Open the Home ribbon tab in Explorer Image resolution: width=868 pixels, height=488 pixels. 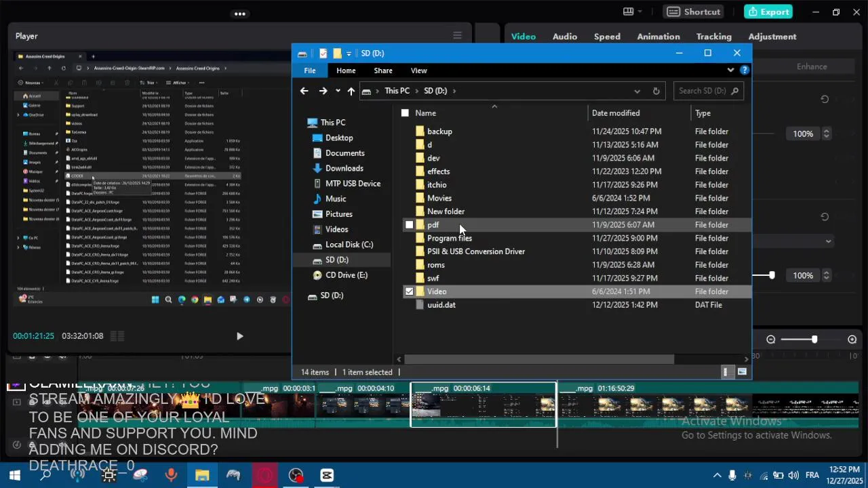coord(346,70)
